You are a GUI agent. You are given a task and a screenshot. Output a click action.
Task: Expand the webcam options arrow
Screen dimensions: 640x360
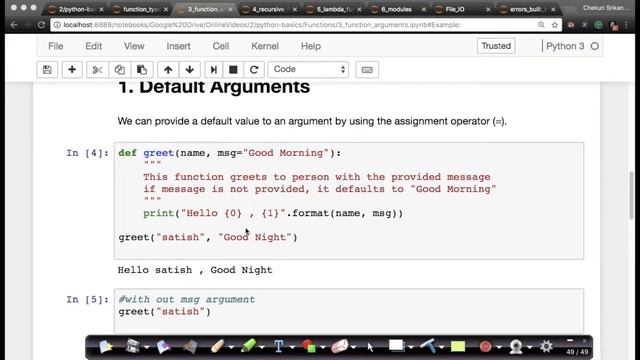pos(529,348)
